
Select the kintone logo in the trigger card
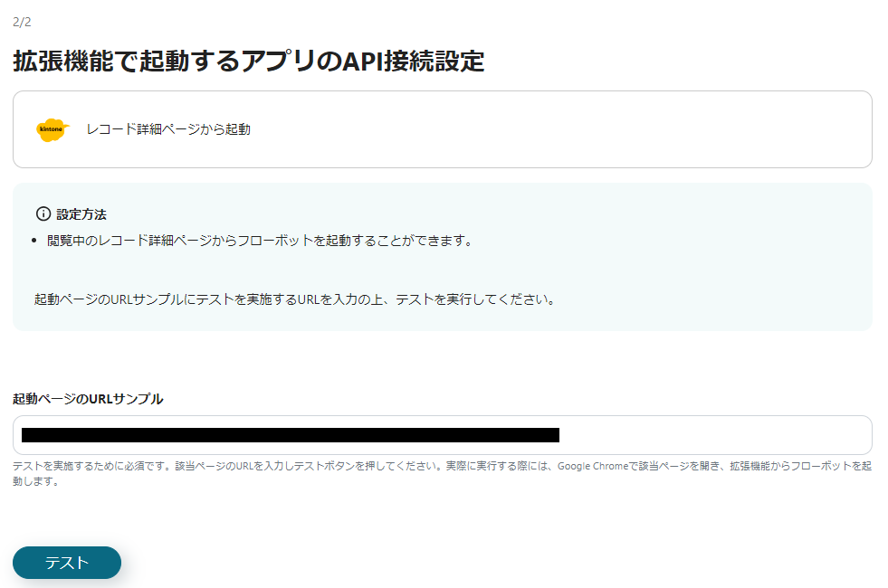(x=52, y=129)
